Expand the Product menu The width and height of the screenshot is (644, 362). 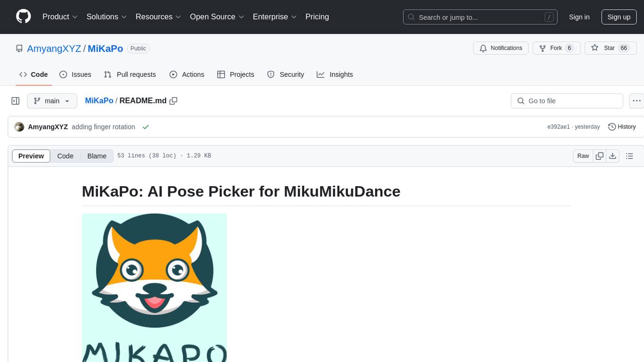[x=60, y=17]
